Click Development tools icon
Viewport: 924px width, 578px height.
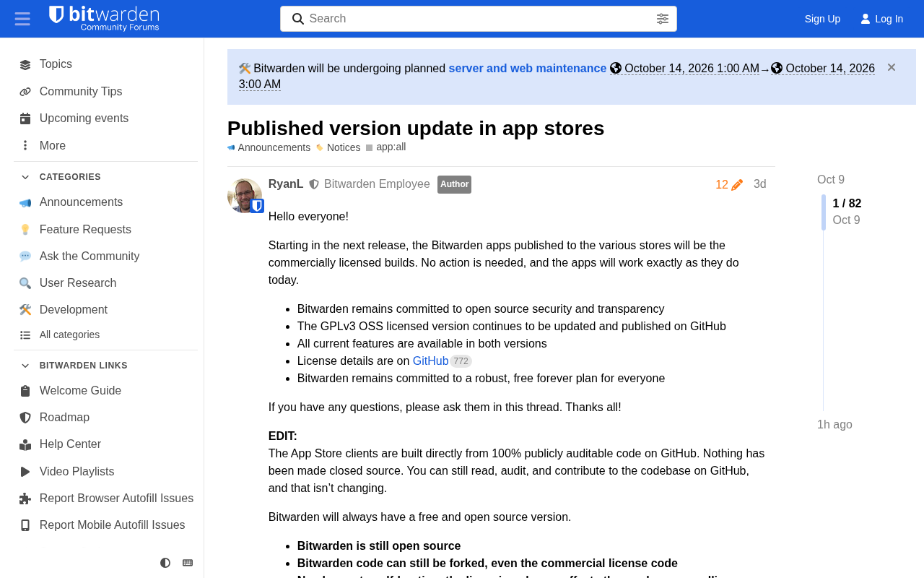pyautogui.click(x=25, y=310)
